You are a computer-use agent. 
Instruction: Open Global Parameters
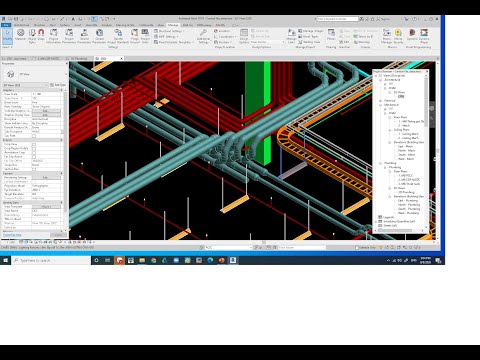[99, 36]
